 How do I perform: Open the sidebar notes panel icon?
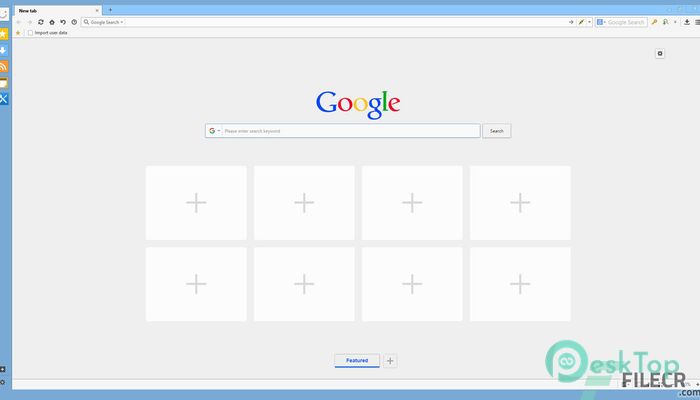[4, 83]
